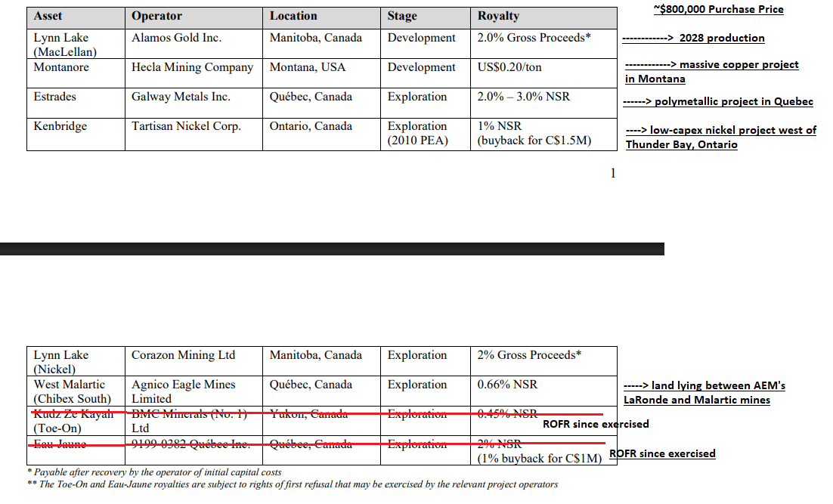This screenshot has height=504, width=833.
Task: Select the 'Kenbridge' asset cell
Action: [x=76, y=135]
